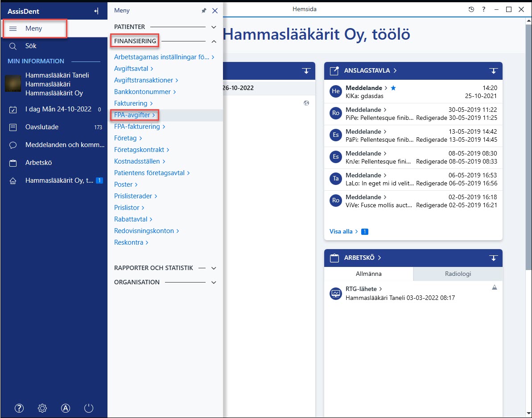532x418 pixels.
Task: Click the user profile avatar thumbnail
Action: (13, 83)
